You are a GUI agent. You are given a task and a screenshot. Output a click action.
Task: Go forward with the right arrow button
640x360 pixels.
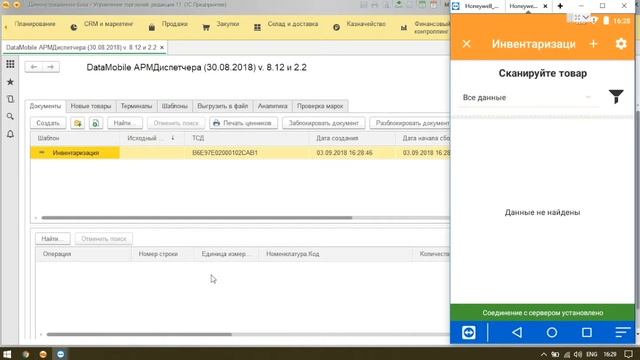[51, 67]
